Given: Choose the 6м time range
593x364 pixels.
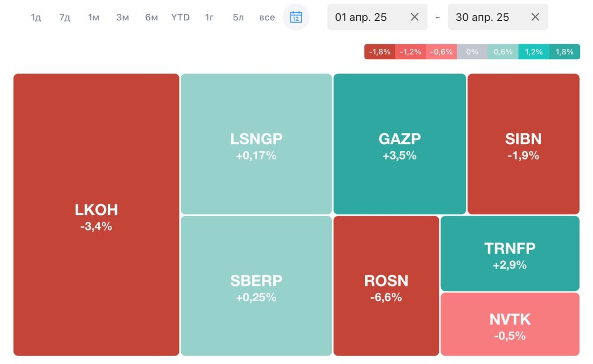Looking at the screenshot, I should tap(151, 17).
